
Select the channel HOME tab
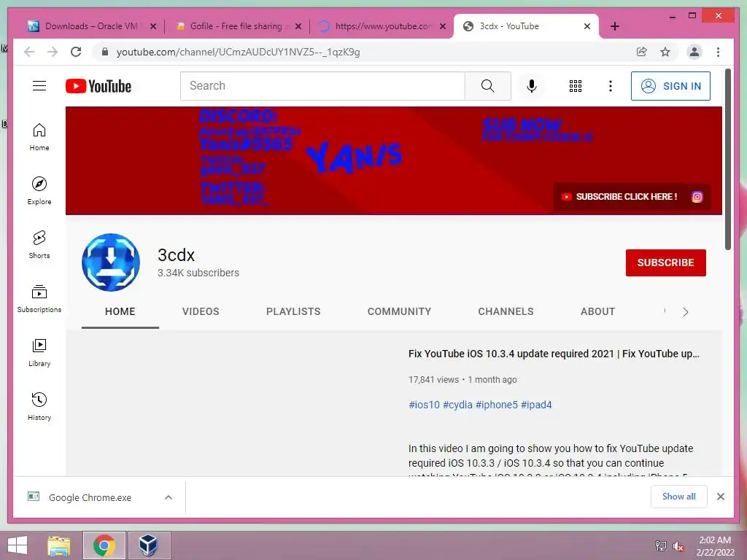pyautogui.click(x=120, y=311)
